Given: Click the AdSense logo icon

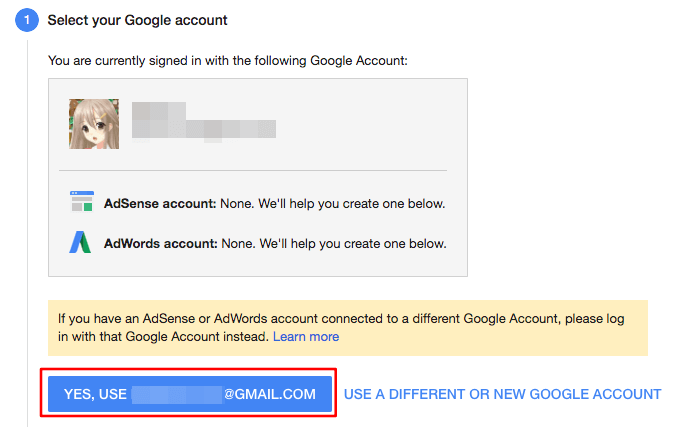Looking at the screenshot, I should tap(81, 202).
